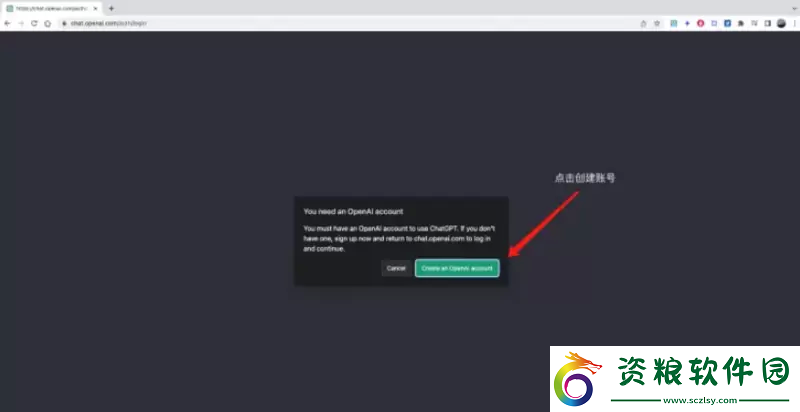Open the extensions puzzle-piece menu

741,23
